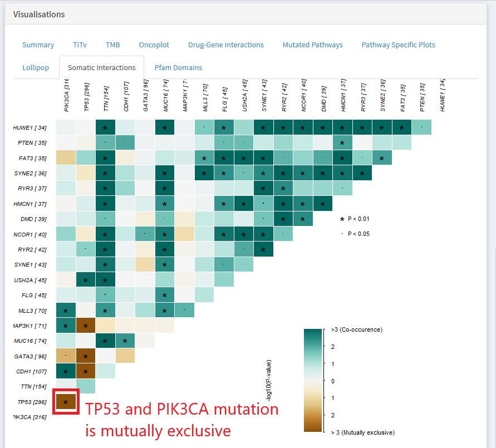
Task: Click the DMD [ 39] row label
Action: (33, 219)
